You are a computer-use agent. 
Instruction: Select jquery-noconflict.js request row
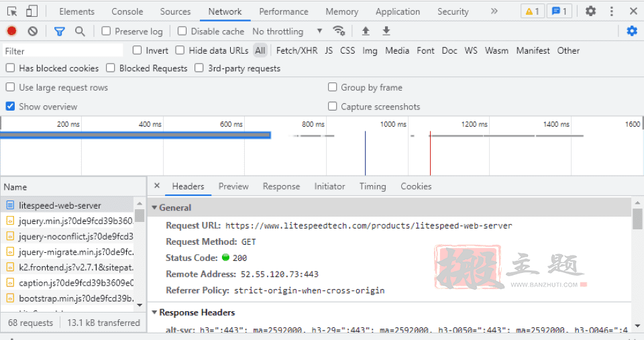67,237
